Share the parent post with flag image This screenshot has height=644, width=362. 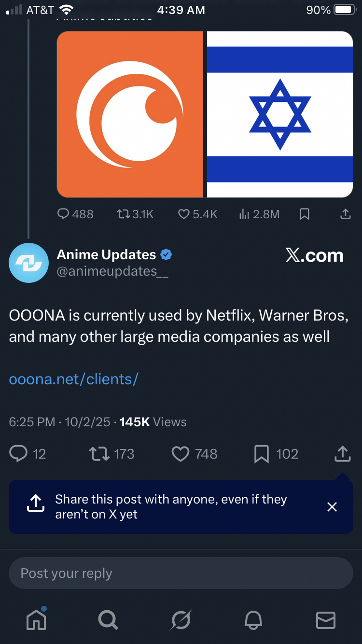click(346, 214)
